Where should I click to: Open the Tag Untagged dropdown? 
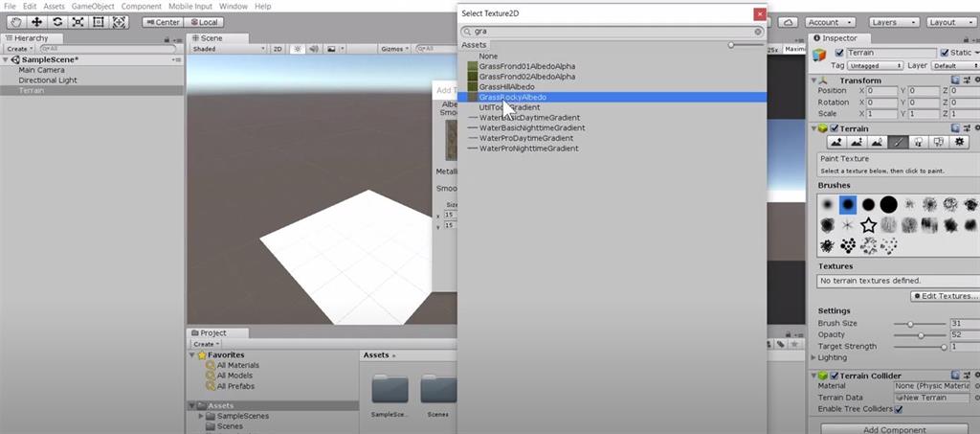878,66
